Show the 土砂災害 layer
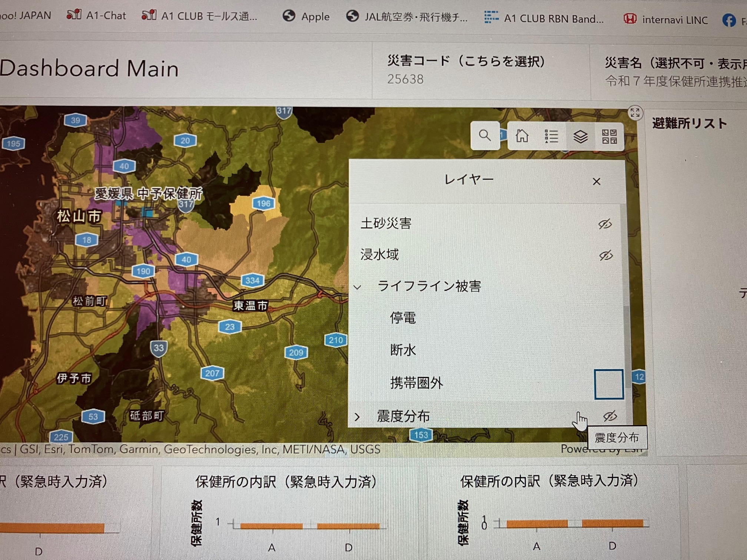This screenshot has height=560, width=747. point(605,224)
